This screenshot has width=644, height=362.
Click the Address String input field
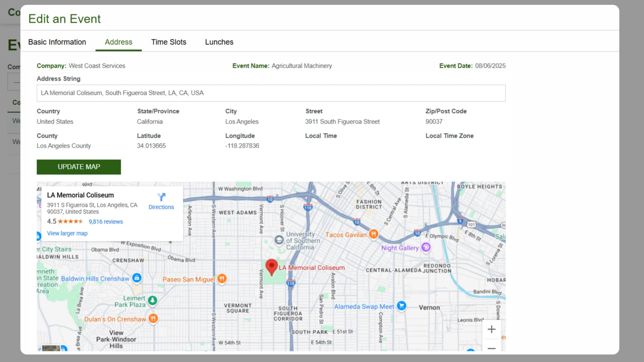pos(271,93)
